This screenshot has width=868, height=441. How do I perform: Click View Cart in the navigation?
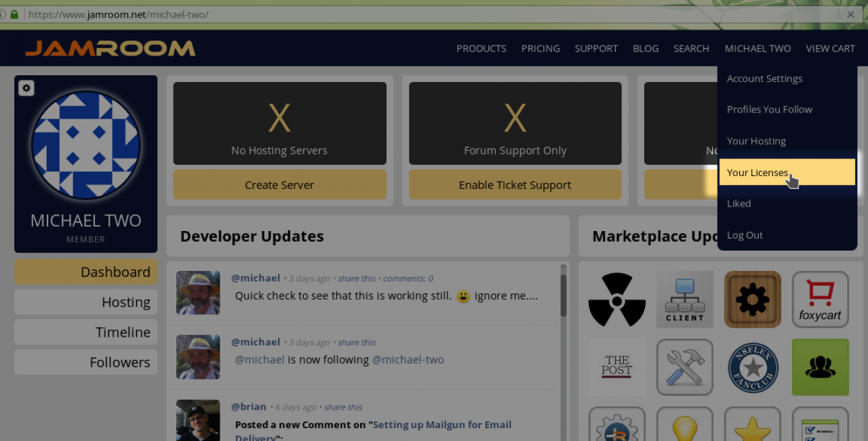831,48
